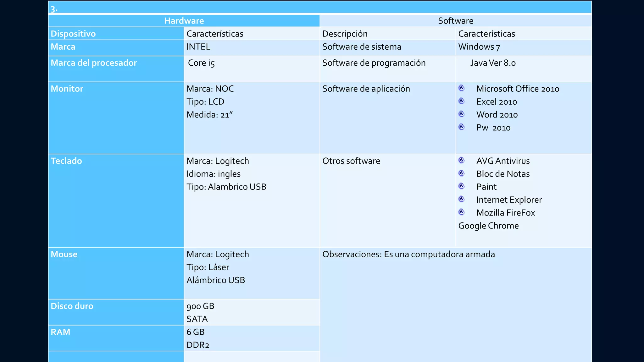The height and width of the screenshot is (362, 644).
Task: Click the Marca del procesador row label
Action: pos(94,63)
